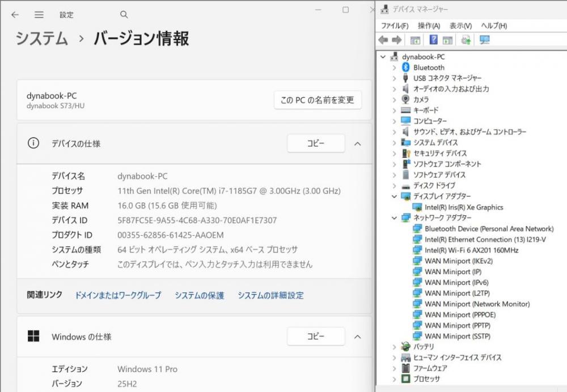Select WAN Miniport (SSTP) entry
567x392 pixels.
[458, 336]
